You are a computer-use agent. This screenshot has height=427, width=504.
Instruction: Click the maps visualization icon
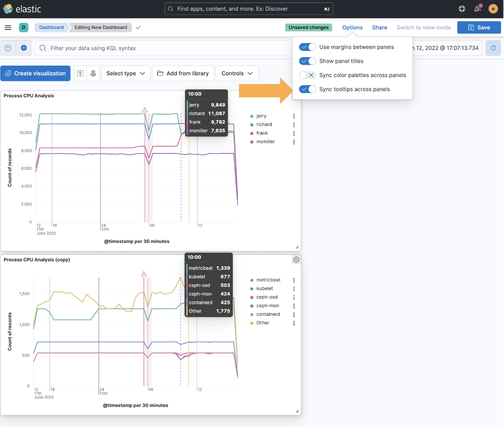click(93, 73)
